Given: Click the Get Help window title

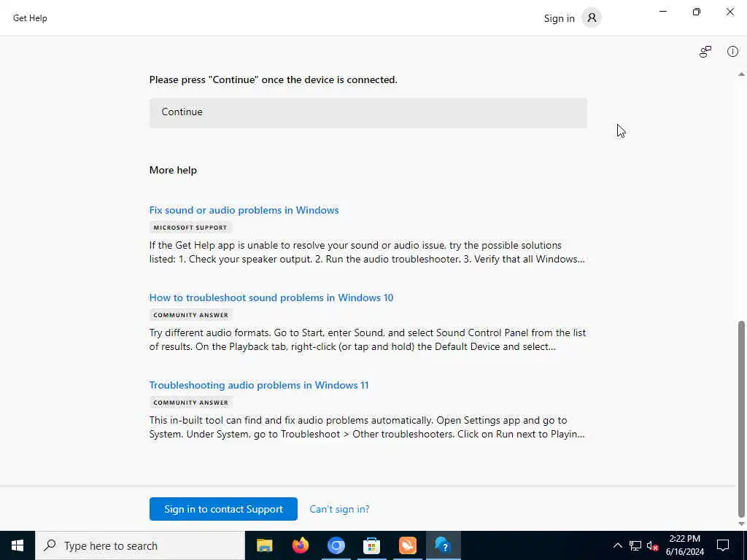Looking at the screenshot, I should click(x=30, y=18).
